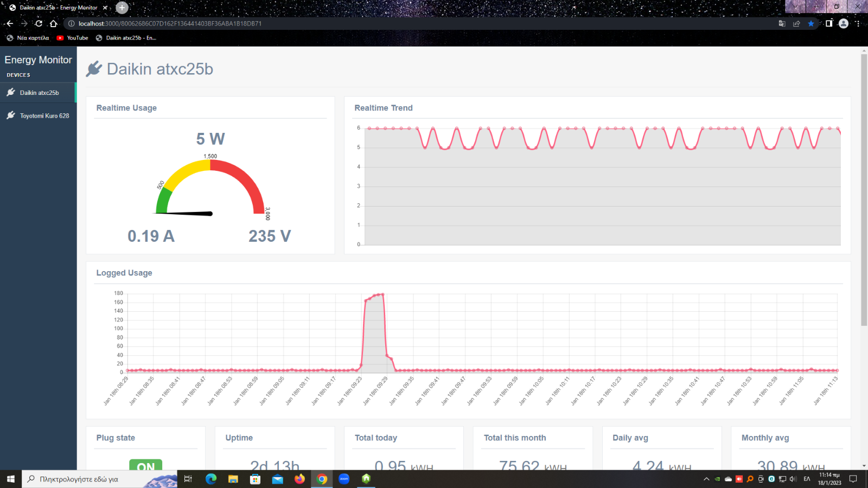Image resolution: width=868 pixels, height=488 pixels.
Task: Go forward in browser history
Action: pyautogui.click(x=24, y=23)
